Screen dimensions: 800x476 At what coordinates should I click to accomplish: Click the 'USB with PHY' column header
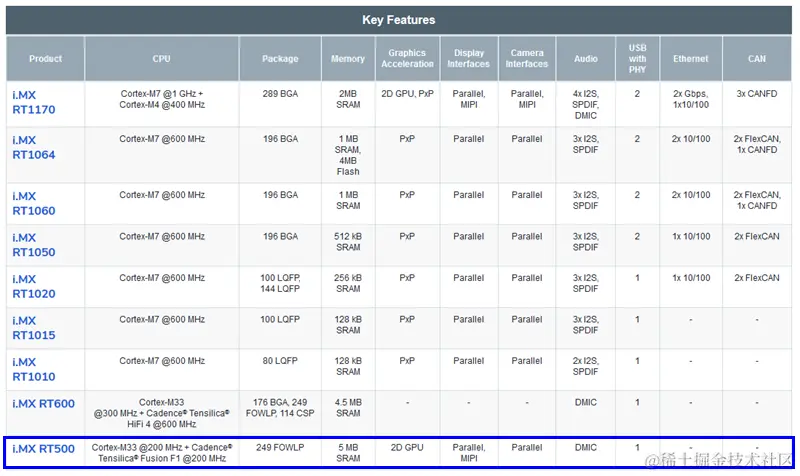pos(637,59)
